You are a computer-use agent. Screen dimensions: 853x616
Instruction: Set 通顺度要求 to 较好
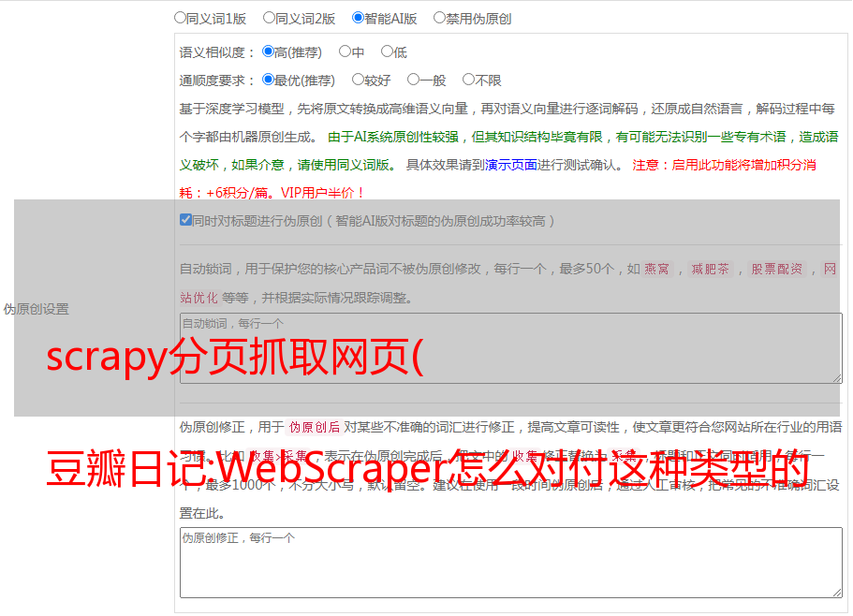tap(358, 80)
